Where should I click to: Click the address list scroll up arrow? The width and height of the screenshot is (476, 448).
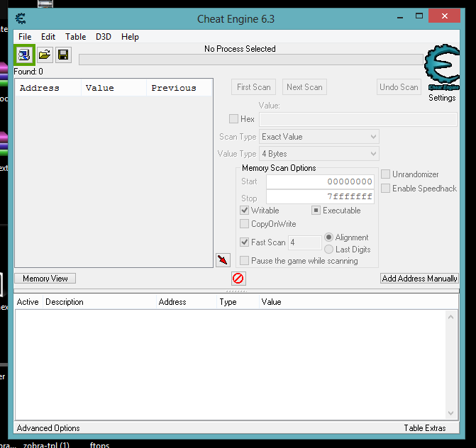coord(450,317)
